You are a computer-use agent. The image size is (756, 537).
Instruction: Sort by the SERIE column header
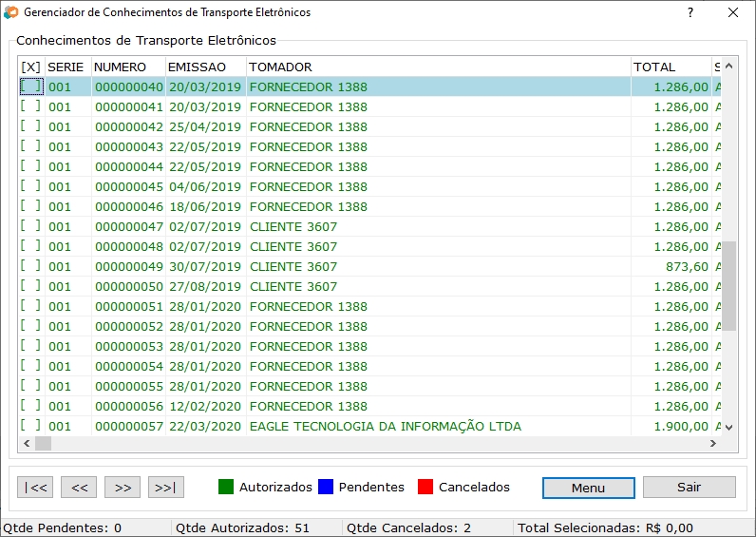68,67
